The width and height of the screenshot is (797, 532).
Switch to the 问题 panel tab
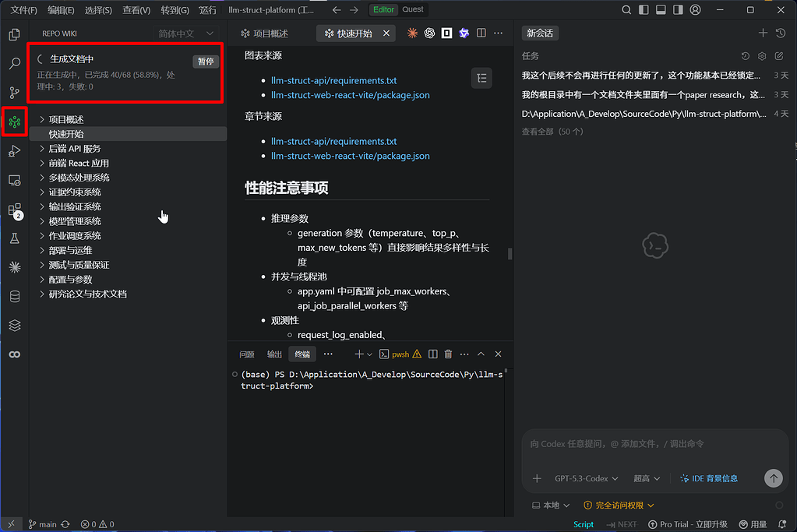246,354
